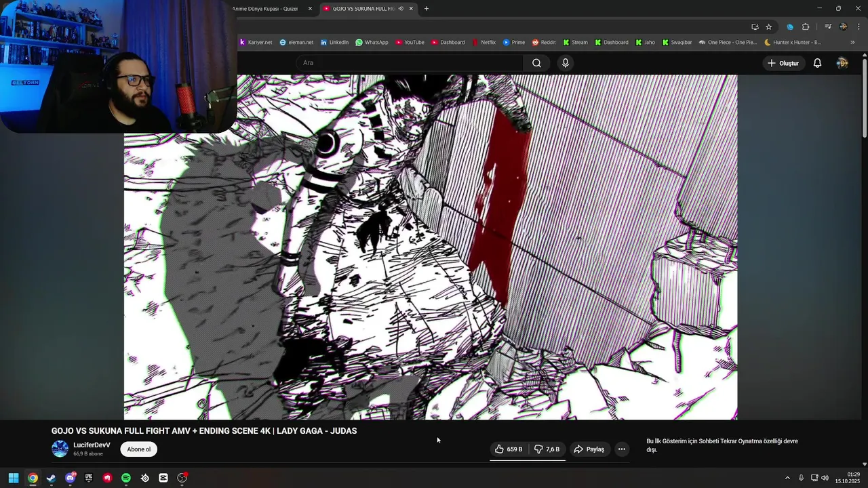Open first Dashboard bookmark with YouTube icon

click(448, 42)
